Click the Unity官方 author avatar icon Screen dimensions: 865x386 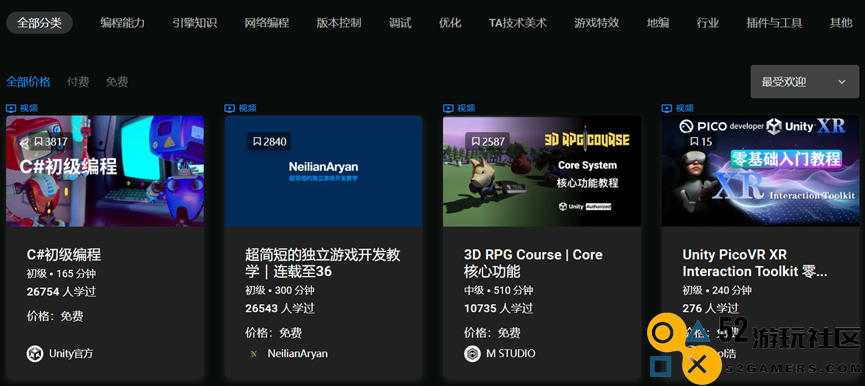(x=35, y=353)
